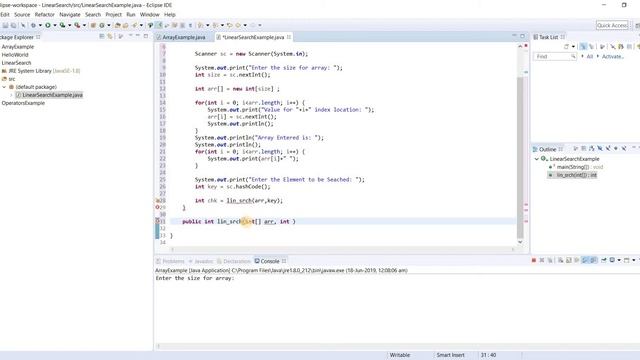Image resolution: width=640 pixels, height=360 pixels.
Task: Click the New Java Package icon
Action: coord(93,25)
